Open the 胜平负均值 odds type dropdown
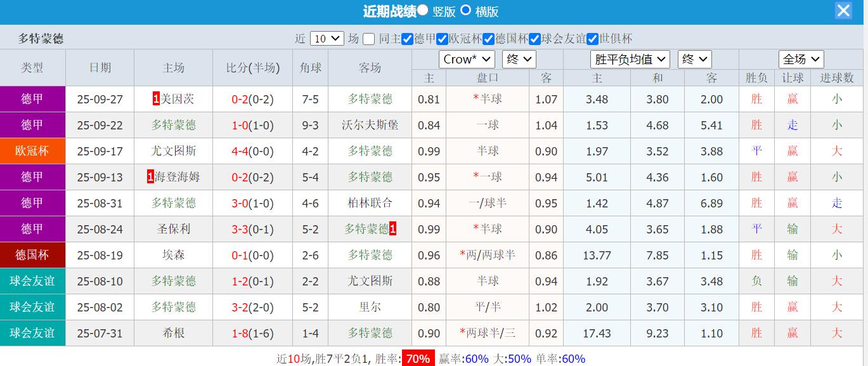 click(630, 59)
